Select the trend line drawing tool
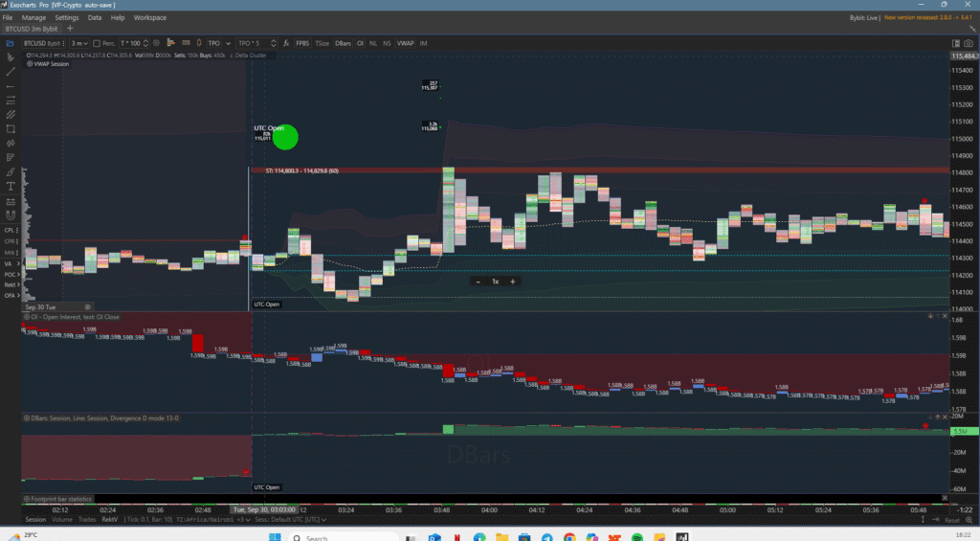Screen dimensions: 980x541 11,72
